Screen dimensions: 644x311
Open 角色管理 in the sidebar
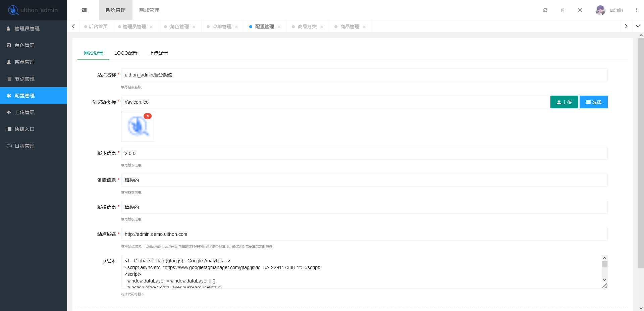34,45
